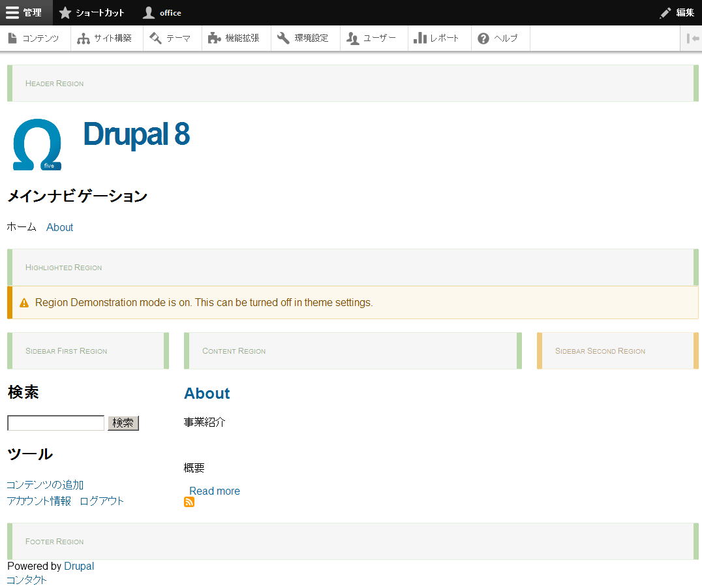
Task: Toggle the 管理 toolbar tray
Action: click(26, 12)
